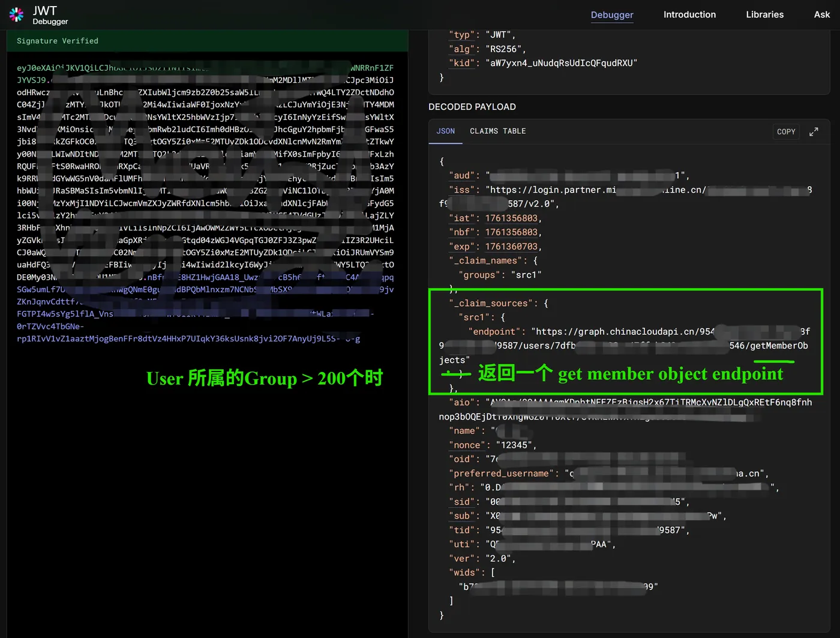The width and height of the screenshot is (840, 638).
Task: Click the DECODED PAYLOAD heading
Action: pos(472,107)
